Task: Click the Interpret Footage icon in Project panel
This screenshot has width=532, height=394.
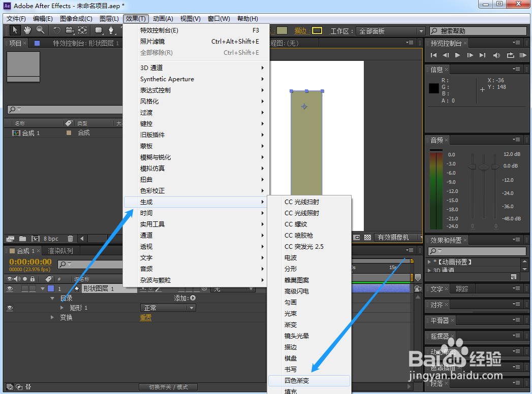Action: click(x=10, y=239)
